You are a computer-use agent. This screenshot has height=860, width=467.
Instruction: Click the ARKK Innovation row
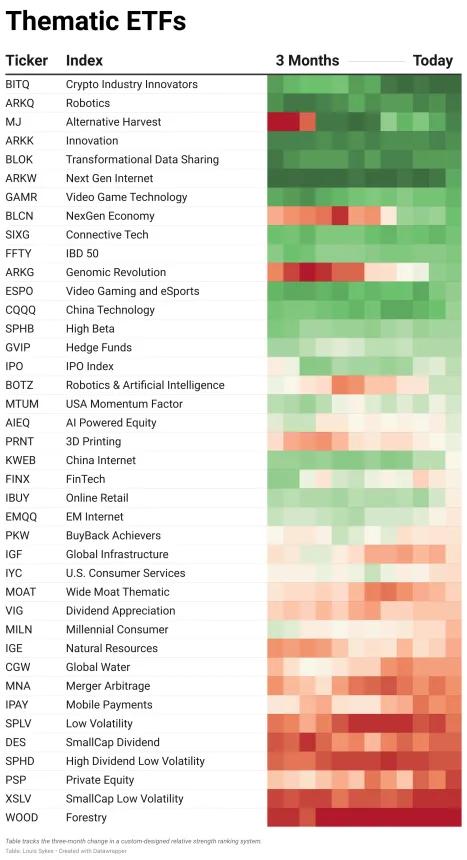tap(233, 141)
